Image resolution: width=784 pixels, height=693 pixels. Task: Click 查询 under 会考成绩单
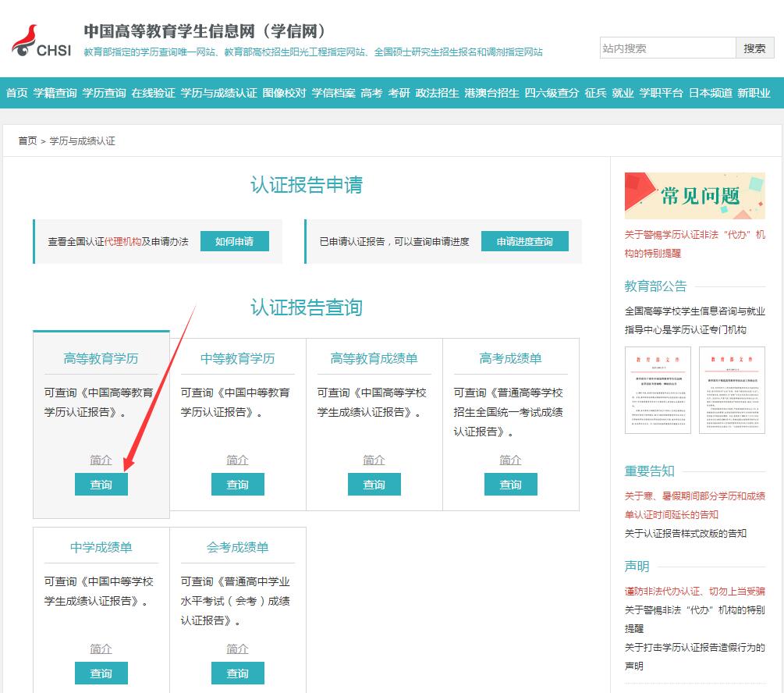point(237,673)
